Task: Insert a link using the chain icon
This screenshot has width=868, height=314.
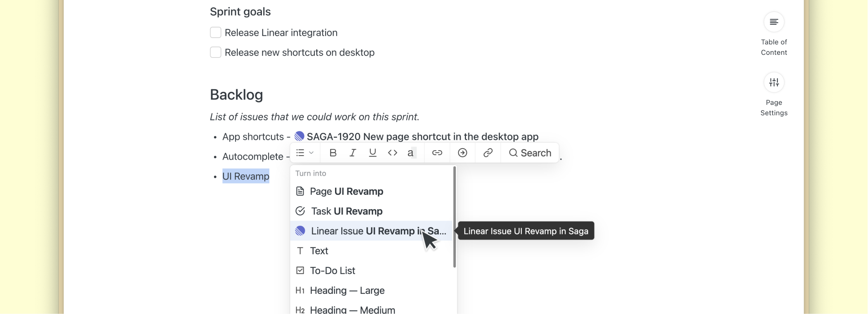Action: pos(437,153)
